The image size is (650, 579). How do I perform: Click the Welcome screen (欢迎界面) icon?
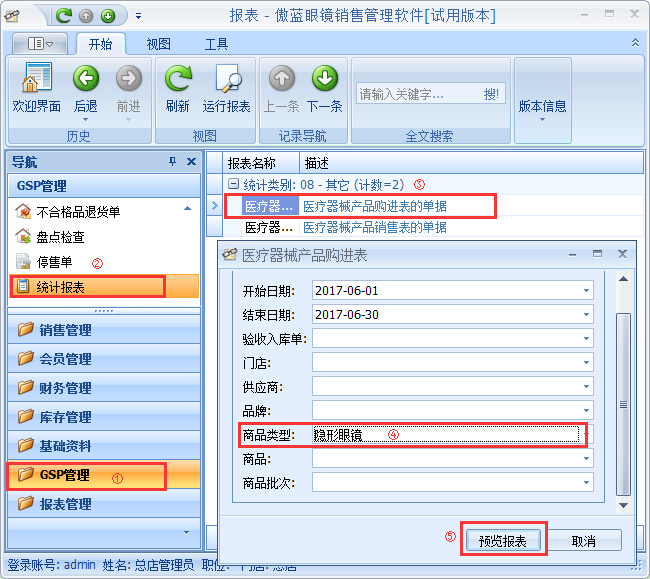click(x=36, y=80)
